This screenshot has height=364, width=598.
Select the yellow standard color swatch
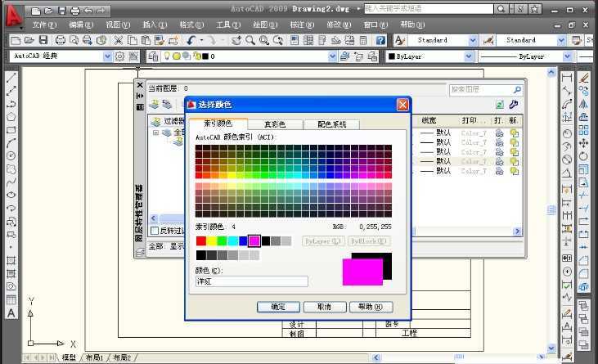(212, 240)
